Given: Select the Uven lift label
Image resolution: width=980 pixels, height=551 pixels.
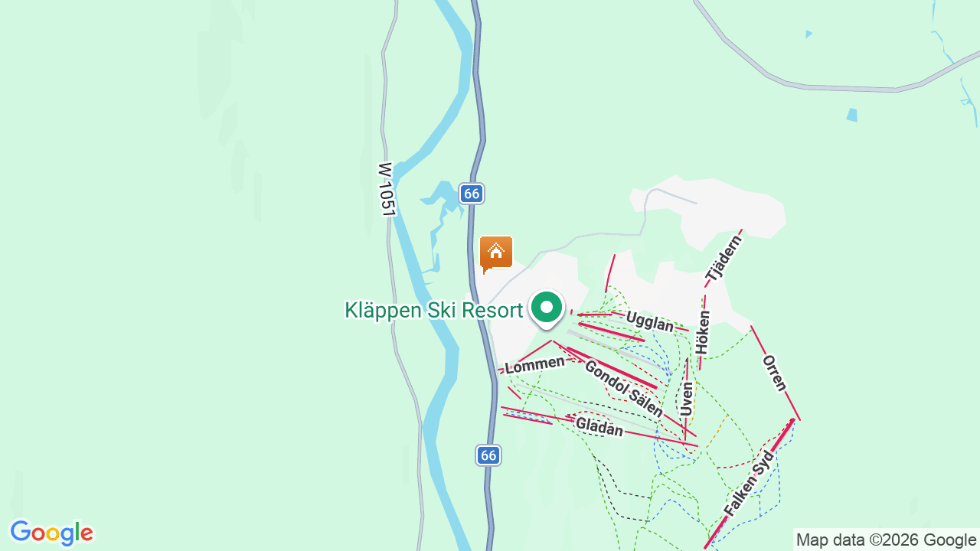Looking at the screenshot, I should [x=687, y=399].
